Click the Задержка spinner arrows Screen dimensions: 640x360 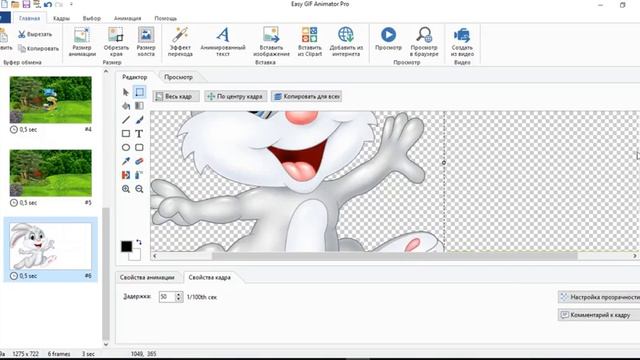tap(178, 297)
